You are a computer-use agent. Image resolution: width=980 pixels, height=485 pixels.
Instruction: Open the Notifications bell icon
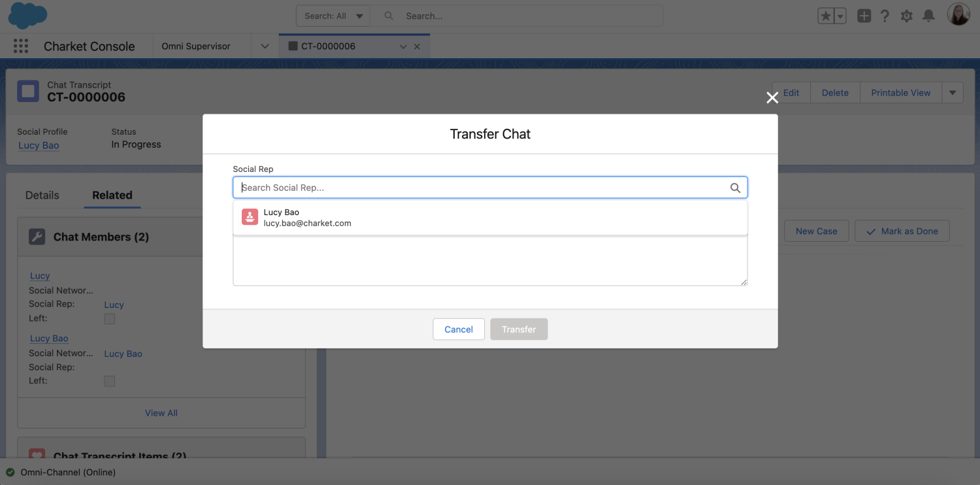(x=928, y=16)
